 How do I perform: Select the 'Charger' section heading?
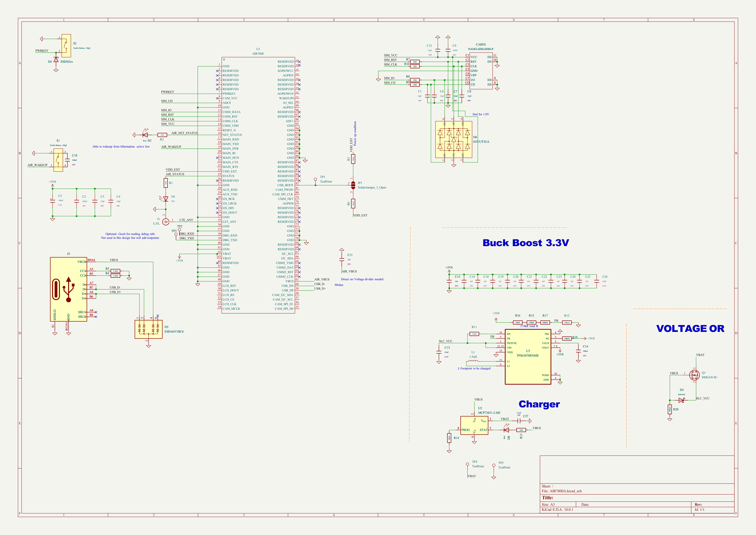tap(539, 404)
